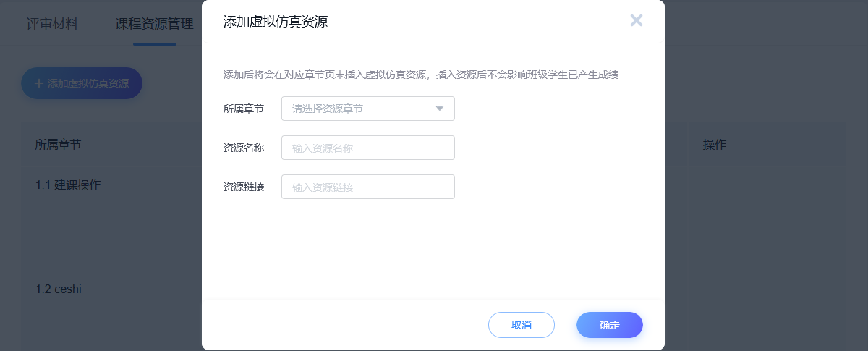Select the 1.2 ceshi table row

point(59,289)
